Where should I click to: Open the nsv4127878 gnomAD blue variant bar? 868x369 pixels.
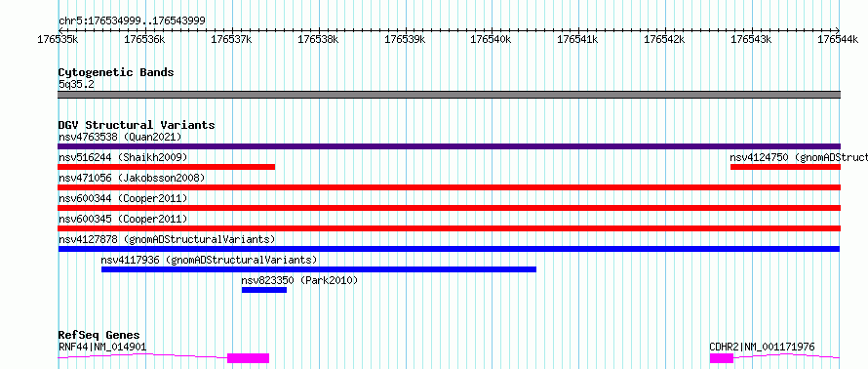coord(449,249)
